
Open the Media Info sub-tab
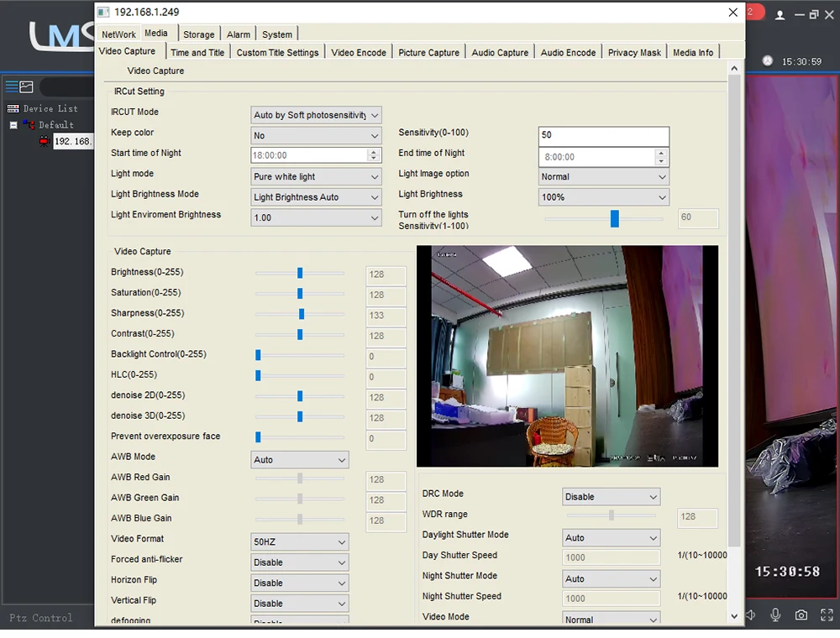coord(693,52)
